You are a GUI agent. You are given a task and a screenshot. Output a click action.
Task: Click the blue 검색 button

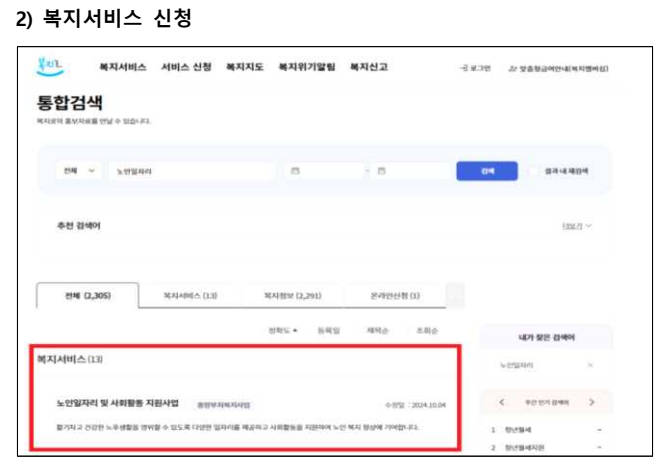click(487, 171)
